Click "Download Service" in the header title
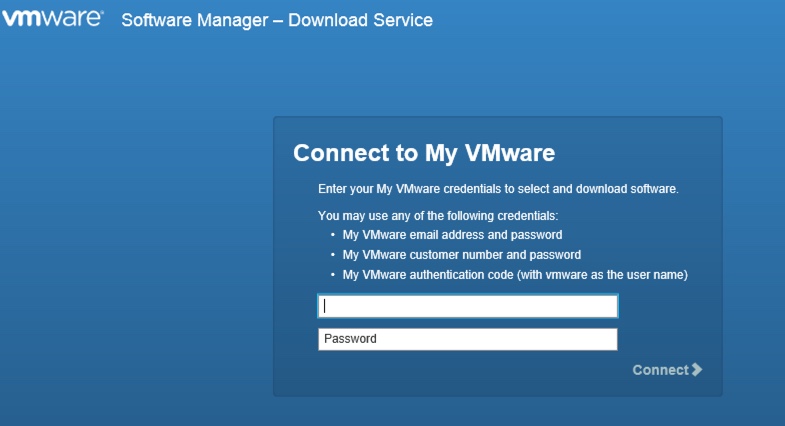 pos(360,20)
